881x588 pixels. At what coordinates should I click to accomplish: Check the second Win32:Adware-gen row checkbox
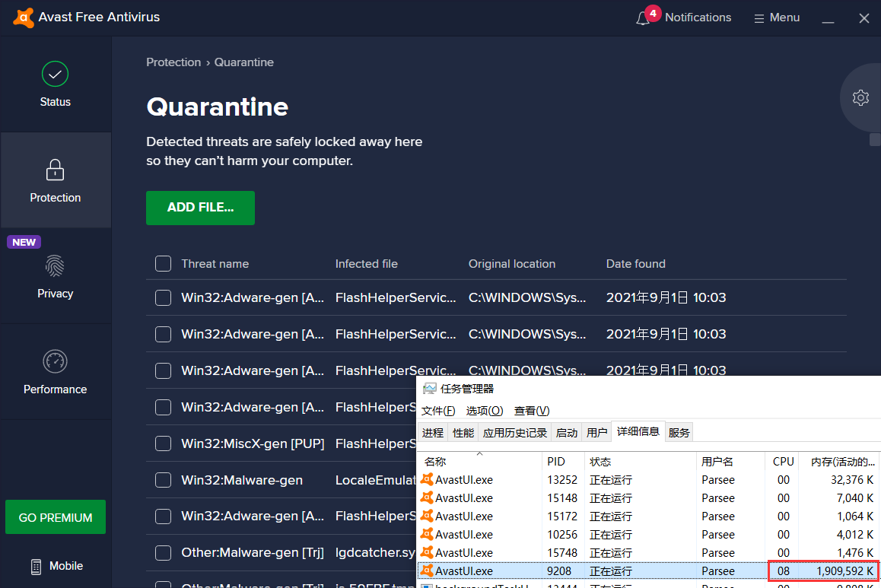tap(163, 334)
